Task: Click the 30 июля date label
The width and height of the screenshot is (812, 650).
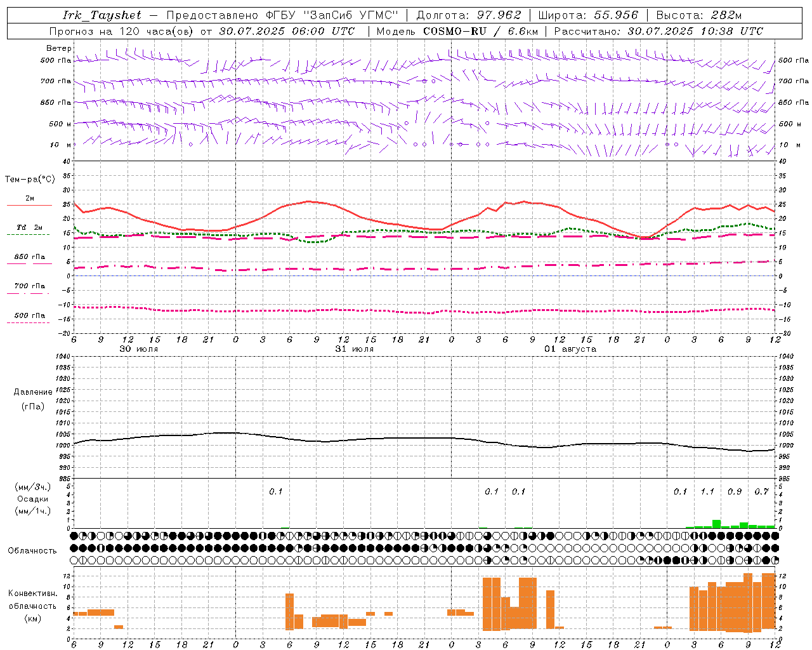Action: point(139,349)
